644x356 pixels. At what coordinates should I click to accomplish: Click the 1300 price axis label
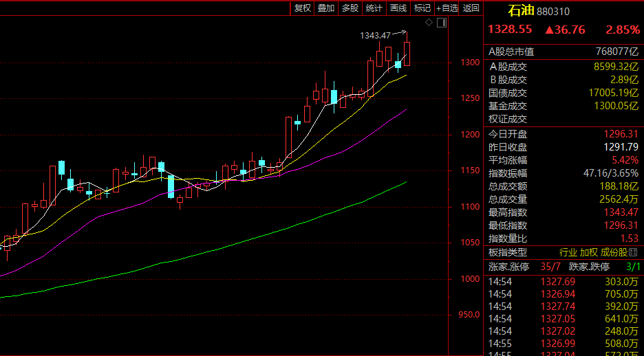click(x=471, y=63)
